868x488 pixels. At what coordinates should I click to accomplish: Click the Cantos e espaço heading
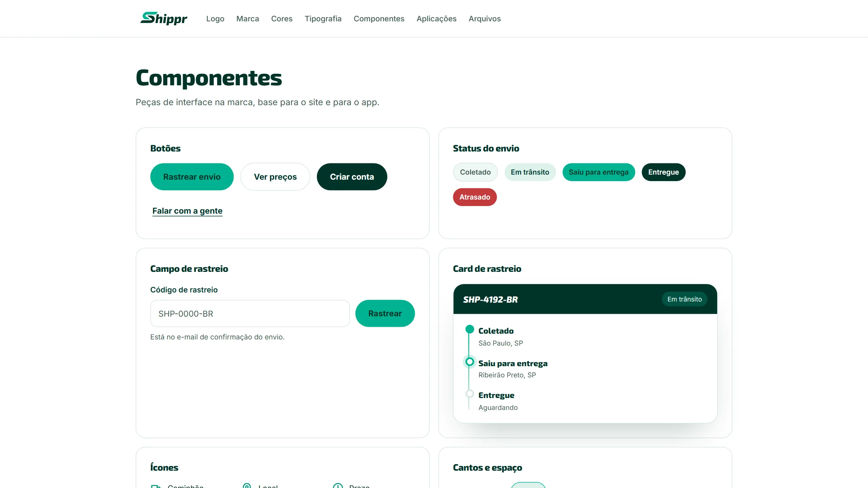click(487, 467)
